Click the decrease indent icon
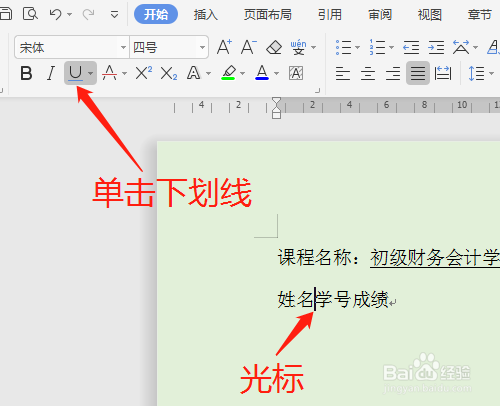The height and width of the screenshot is (406, 500). (411, 47)
